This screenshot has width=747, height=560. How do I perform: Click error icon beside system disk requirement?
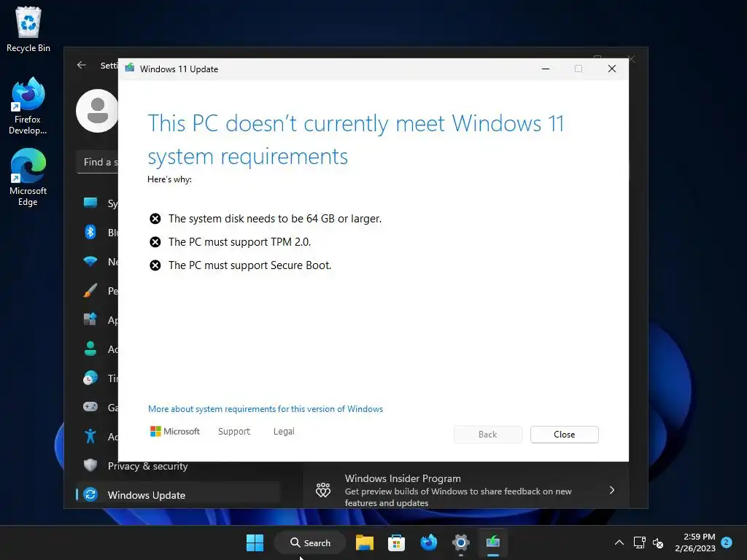point(155,219)
